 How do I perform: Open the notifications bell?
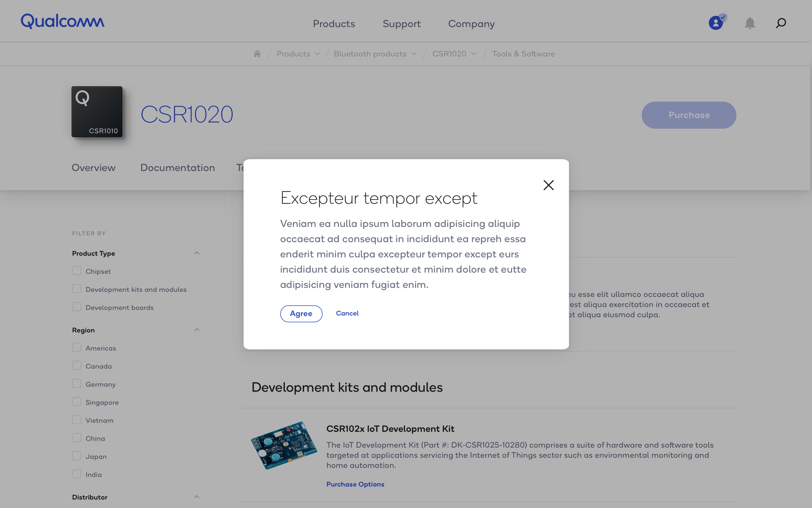750,23
